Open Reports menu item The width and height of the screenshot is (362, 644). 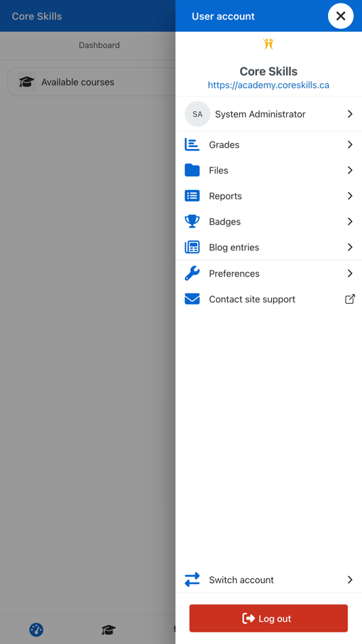point(268,196)
